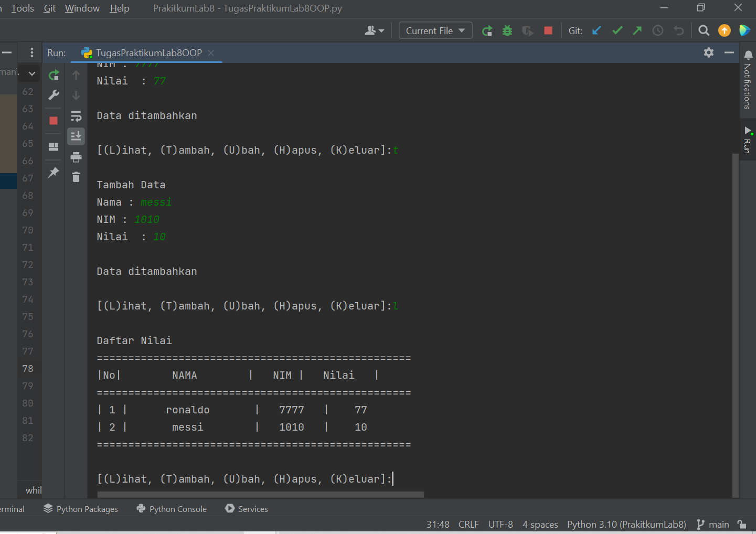756x534 pixels.
Task: Commit changes using the Git checkmark icon
Action: (x=617, y=30)
